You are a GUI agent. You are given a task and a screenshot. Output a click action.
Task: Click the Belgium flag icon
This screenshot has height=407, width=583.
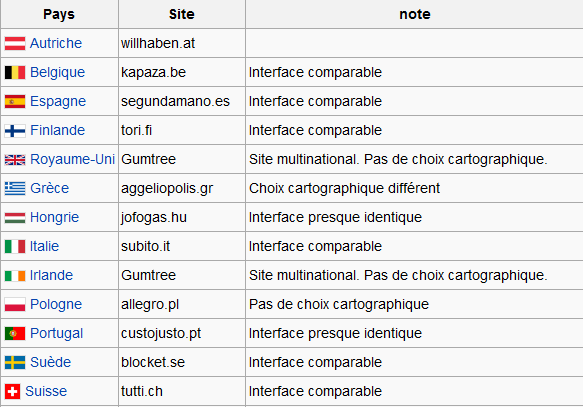click(x=15, y=72)
